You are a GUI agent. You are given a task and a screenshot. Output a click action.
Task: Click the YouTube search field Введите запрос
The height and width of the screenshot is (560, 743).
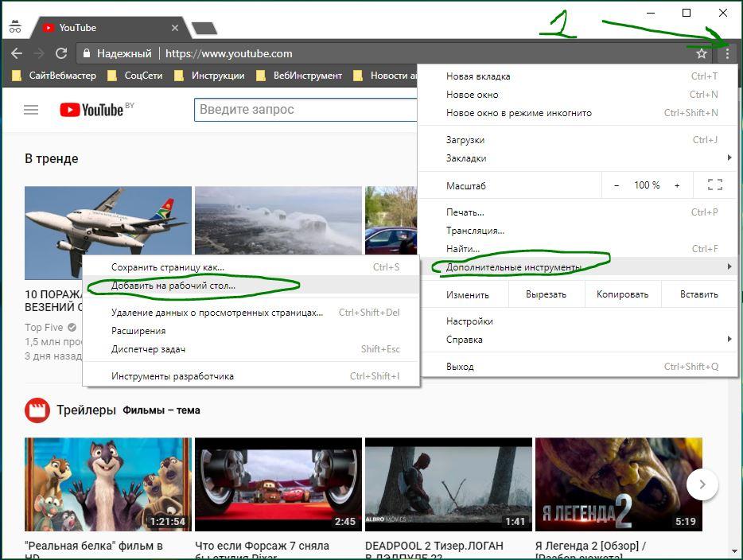click(x=305, y=110)
